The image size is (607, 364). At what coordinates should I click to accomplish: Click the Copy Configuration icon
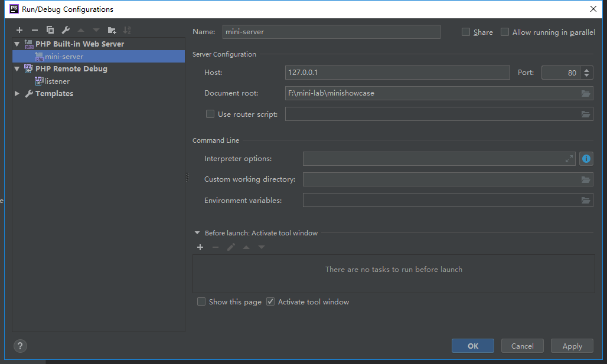50,30
